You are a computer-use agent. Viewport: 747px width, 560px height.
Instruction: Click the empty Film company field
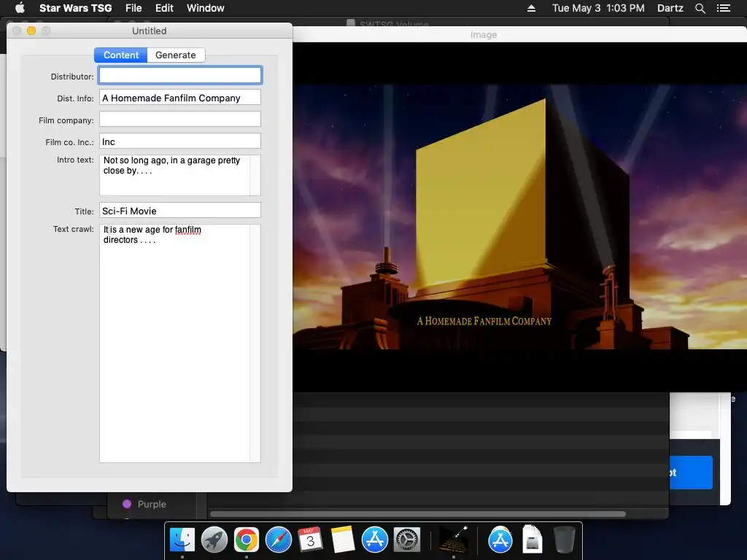click(180, 119)
